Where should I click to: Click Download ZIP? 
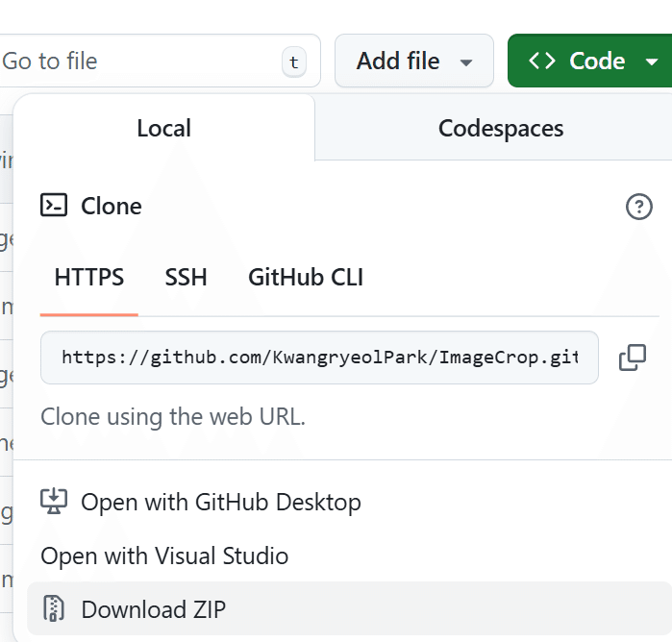point(349,608)
